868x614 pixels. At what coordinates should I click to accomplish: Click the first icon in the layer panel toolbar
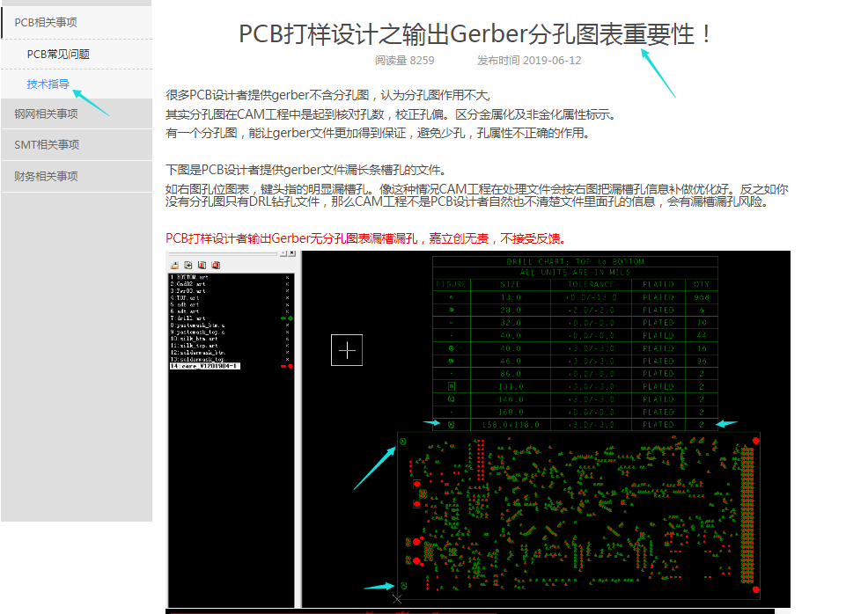tap(175, 265)
